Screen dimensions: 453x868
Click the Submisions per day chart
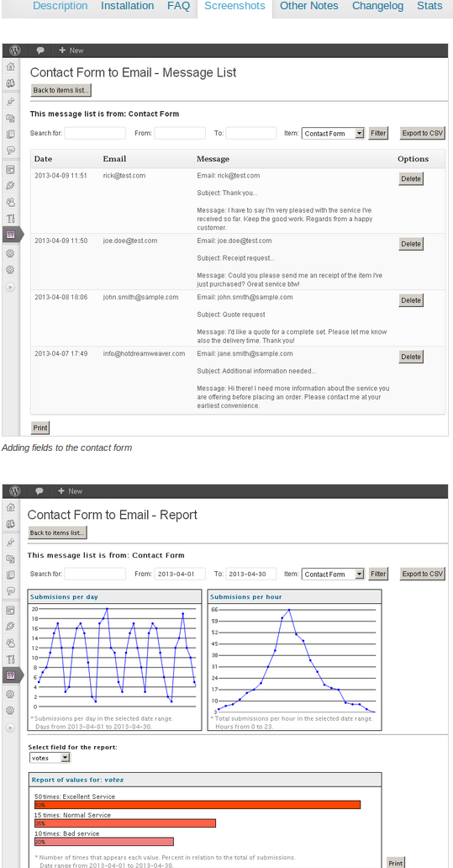pos(114,660)
